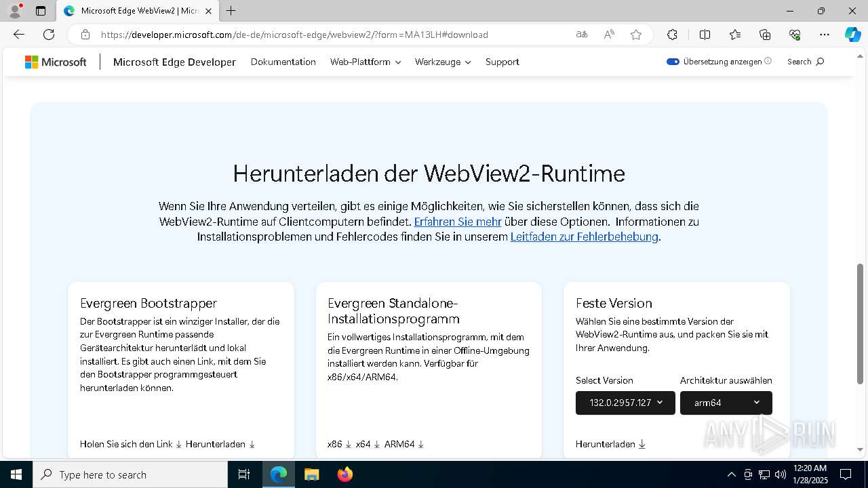Viewport: 868px width, 488px height.
Task: Open the Support menu item
Action: point(502,62)
